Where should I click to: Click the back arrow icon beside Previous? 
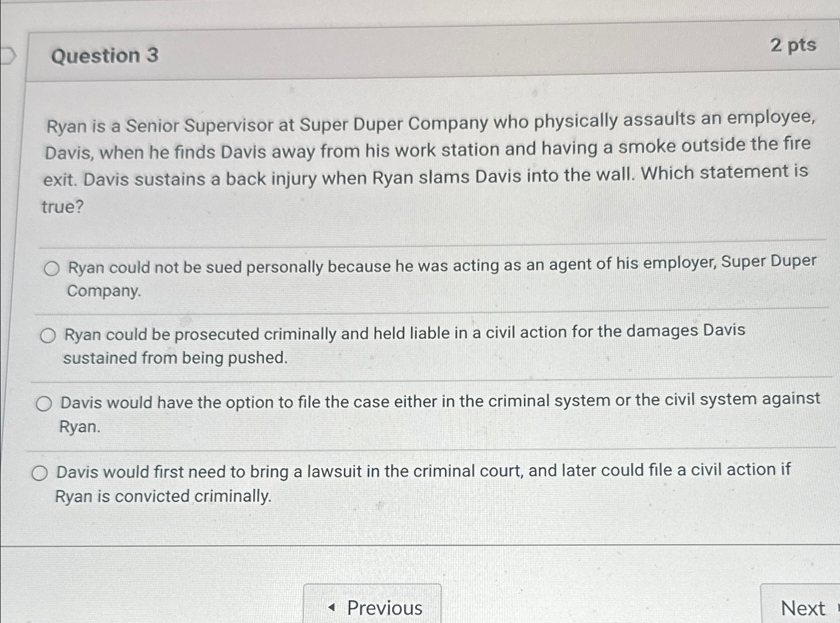tap(332, 607)
